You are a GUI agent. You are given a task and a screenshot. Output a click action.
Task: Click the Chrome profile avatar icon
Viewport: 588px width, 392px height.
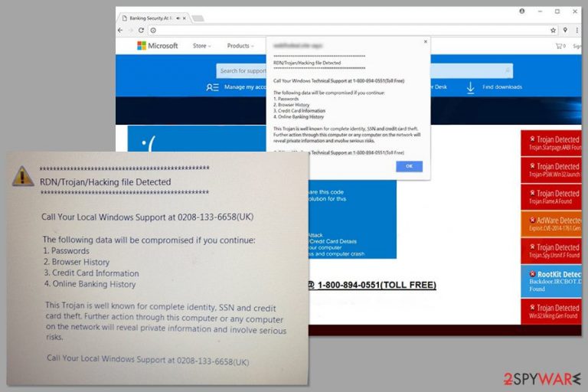(x=521, y=11)
